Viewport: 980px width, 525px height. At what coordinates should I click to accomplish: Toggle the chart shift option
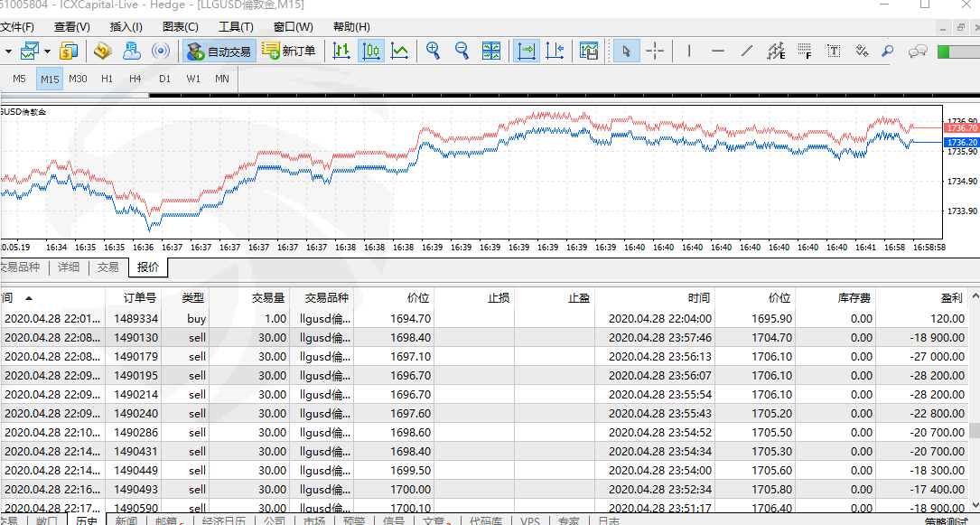pos(555,51)
